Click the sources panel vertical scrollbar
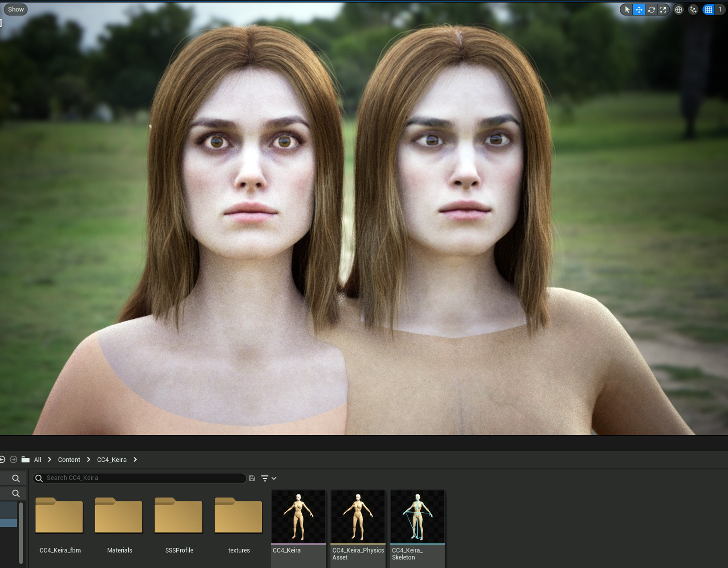 [21, 533]
